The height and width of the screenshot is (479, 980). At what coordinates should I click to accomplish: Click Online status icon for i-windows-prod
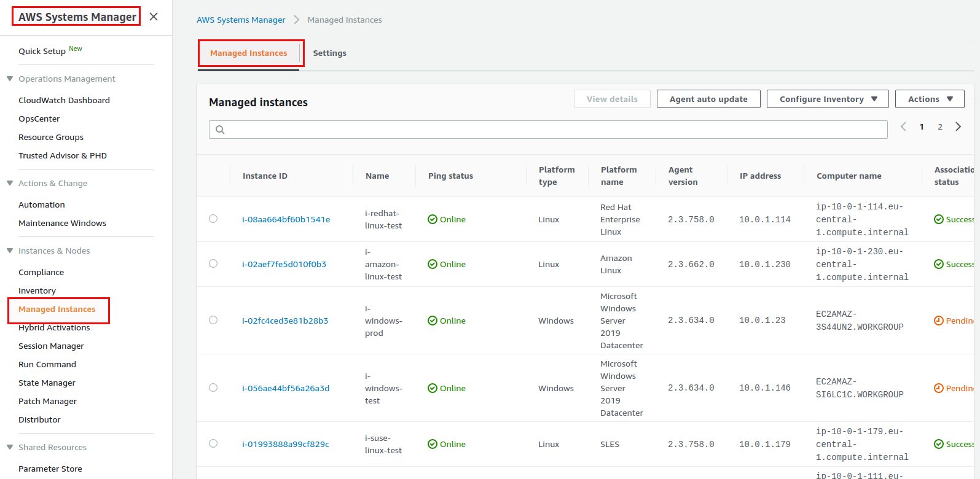coord(433,321)
